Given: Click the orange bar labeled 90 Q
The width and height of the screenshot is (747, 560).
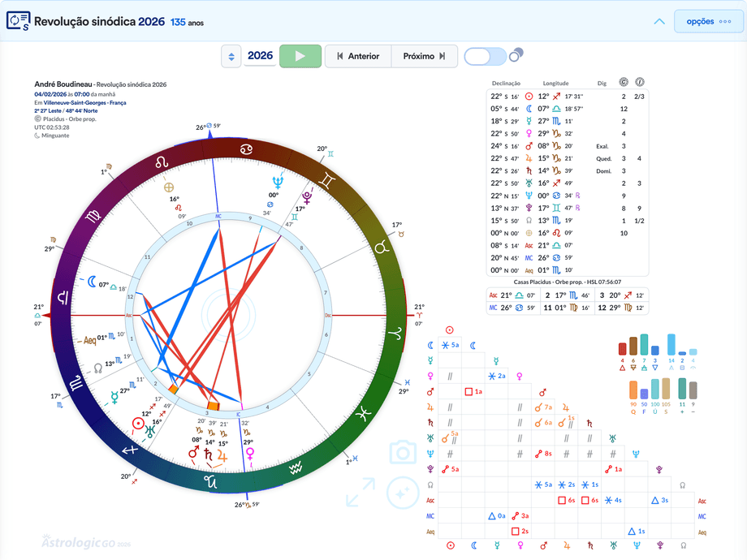Looking at the screenshot, I should (633, 390).
